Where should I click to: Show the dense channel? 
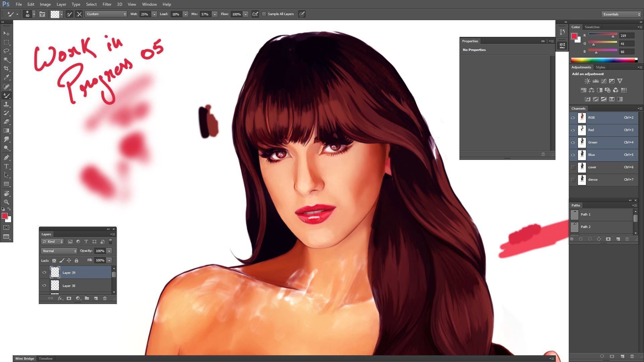tap(573, 180)
